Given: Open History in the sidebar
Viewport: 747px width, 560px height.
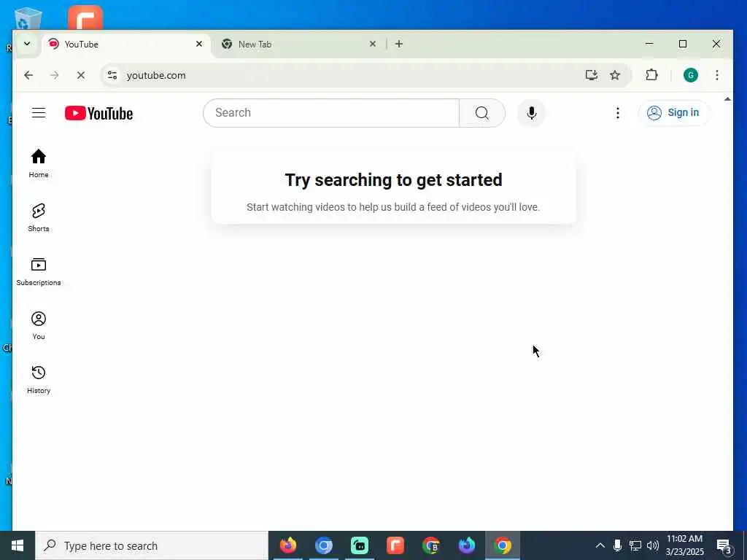Looking at the screenshot, I should click(x=39, y=379).
